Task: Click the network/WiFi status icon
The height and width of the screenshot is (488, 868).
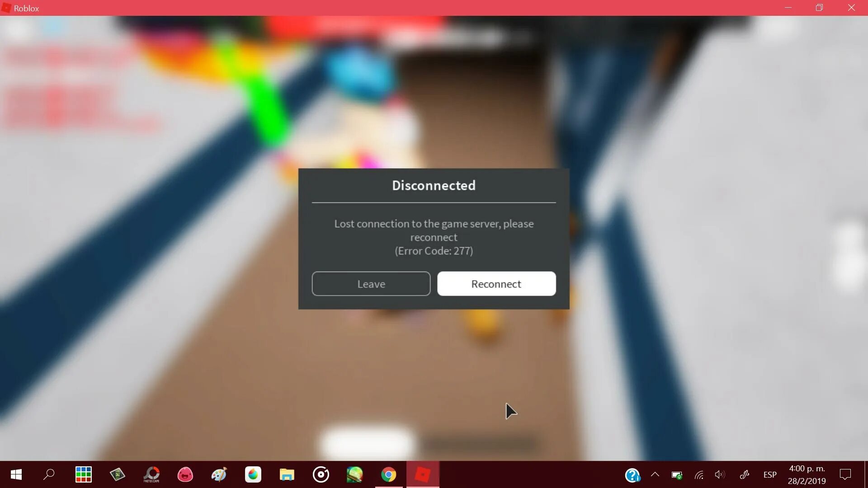Action: pyautogui.click(x=699, y=474)
